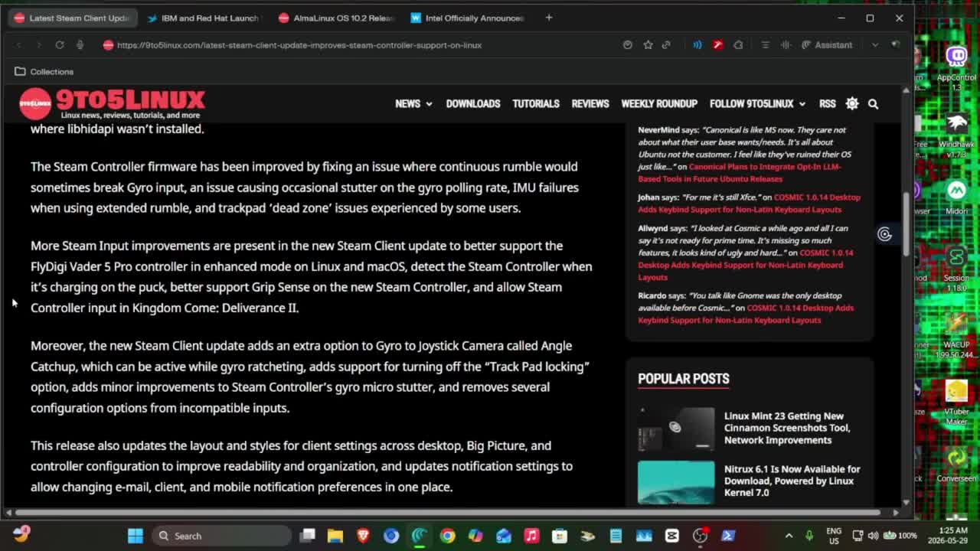The width and height of the screenshot is (980, 551).
Task: Click the microphone icon beside reload
Action: coord(80,45)
